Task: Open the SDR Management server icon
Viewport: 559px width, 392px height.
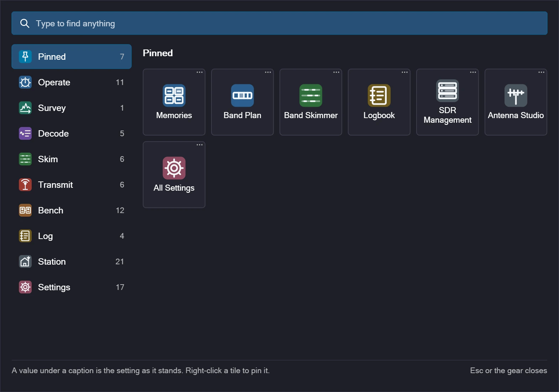Action: pyautogui.click(x=448, y=90)
